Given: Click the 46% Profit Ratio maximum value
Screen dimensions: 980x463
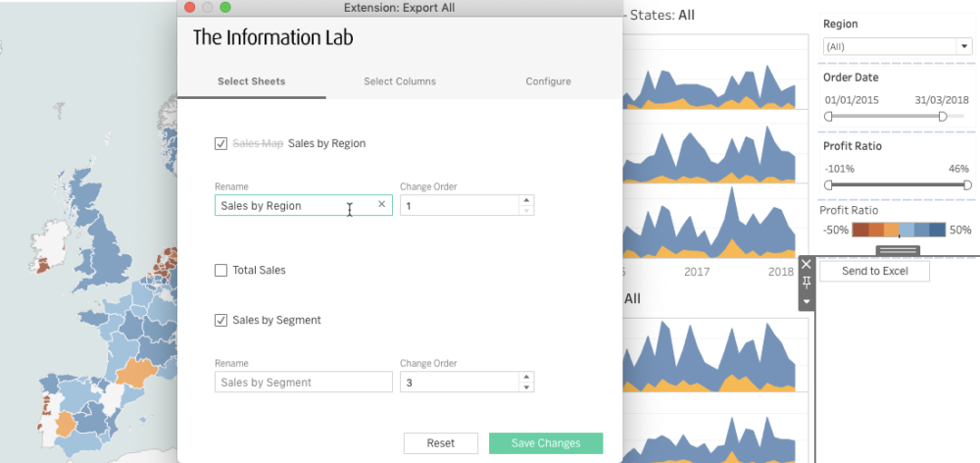Looking at the screenshot, I should (x=958, y=169).
